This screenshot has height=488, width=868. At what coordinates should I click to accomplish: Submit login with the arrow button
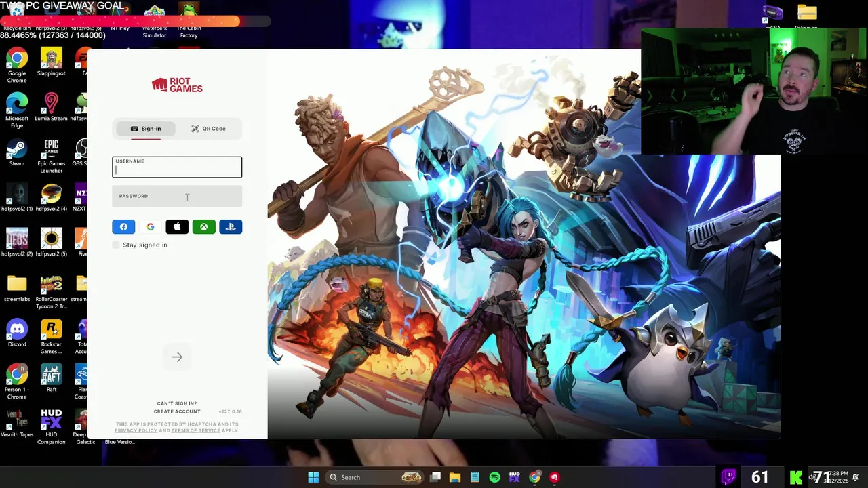pos(177,357)
